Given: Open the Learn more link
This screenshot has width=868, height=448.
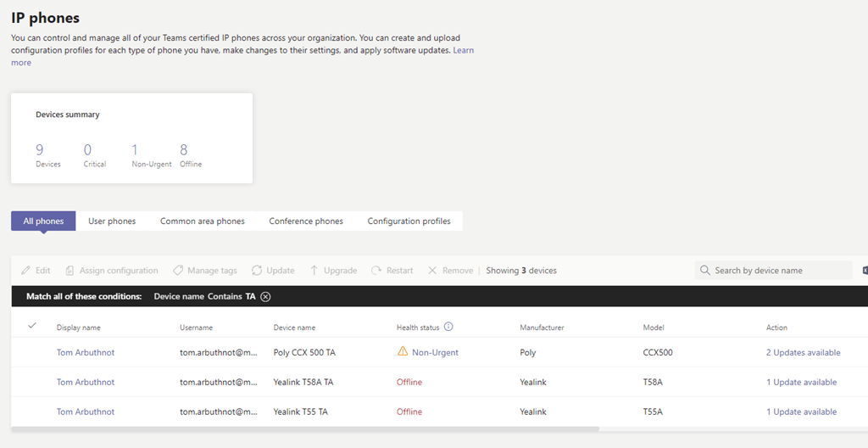Looking at the screenshot, I should (x=463, y=51).
